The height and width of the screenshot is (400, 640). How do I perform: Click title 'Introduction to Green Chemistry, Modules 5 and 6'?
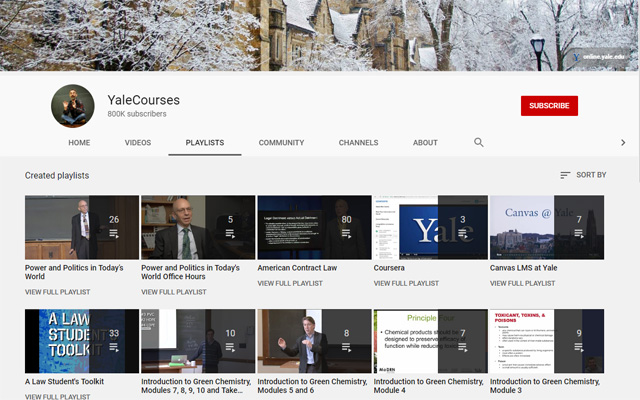point(312,386)
